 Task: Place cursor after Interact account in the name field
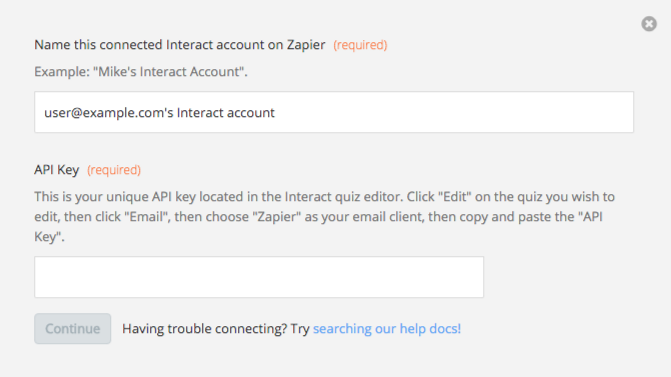click(276, 113)
